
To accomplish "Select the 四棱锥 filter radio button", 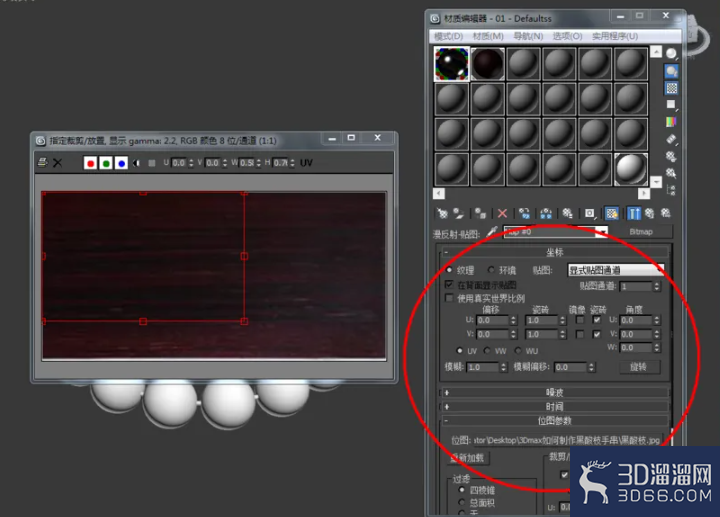I will [462, 490].
